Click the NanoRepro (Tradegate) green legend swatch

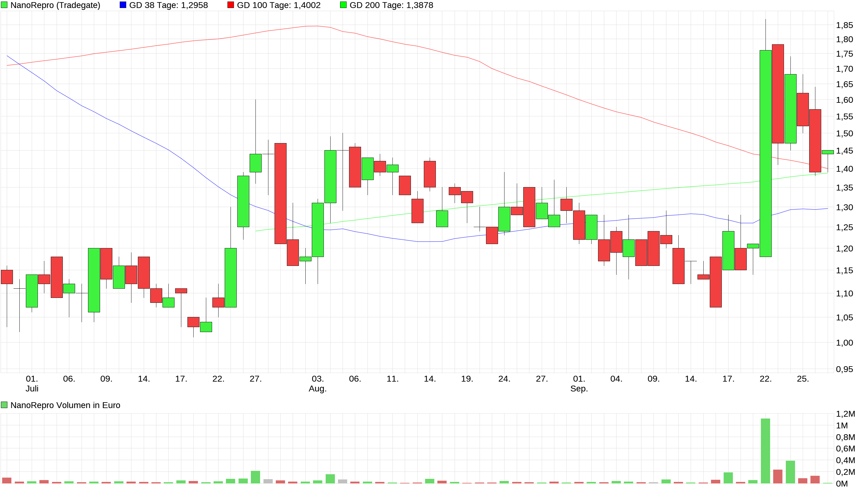tap(4, 5)
